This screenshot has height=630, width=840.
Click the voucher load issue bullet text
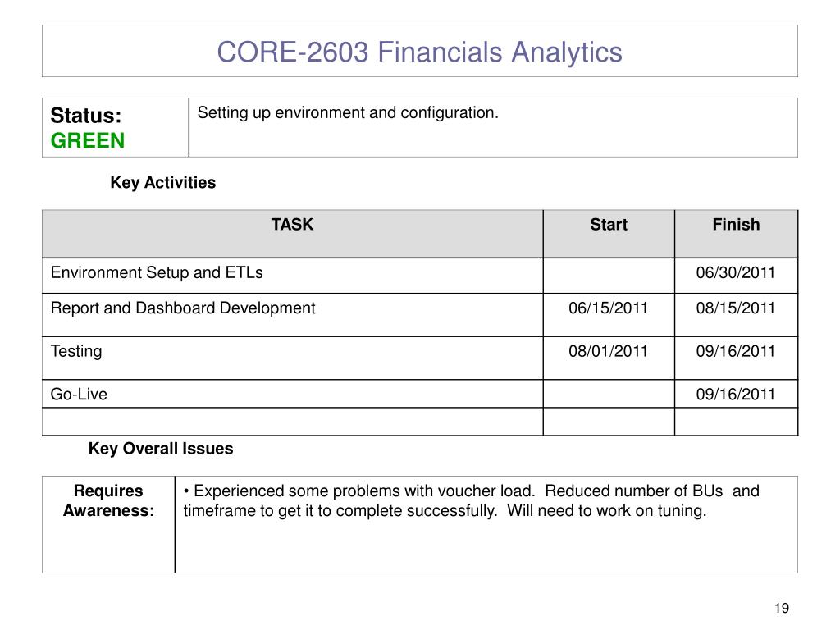(472, 501)
